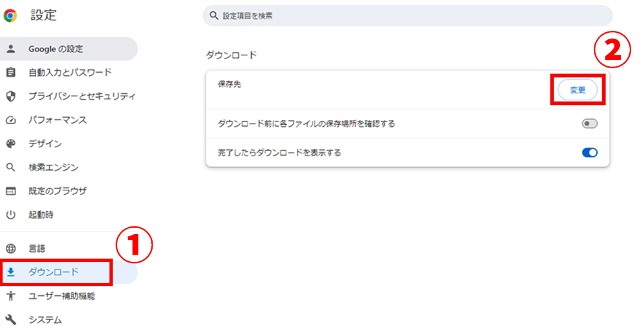Open the 検索エンジン settings page

coord(69,167)
